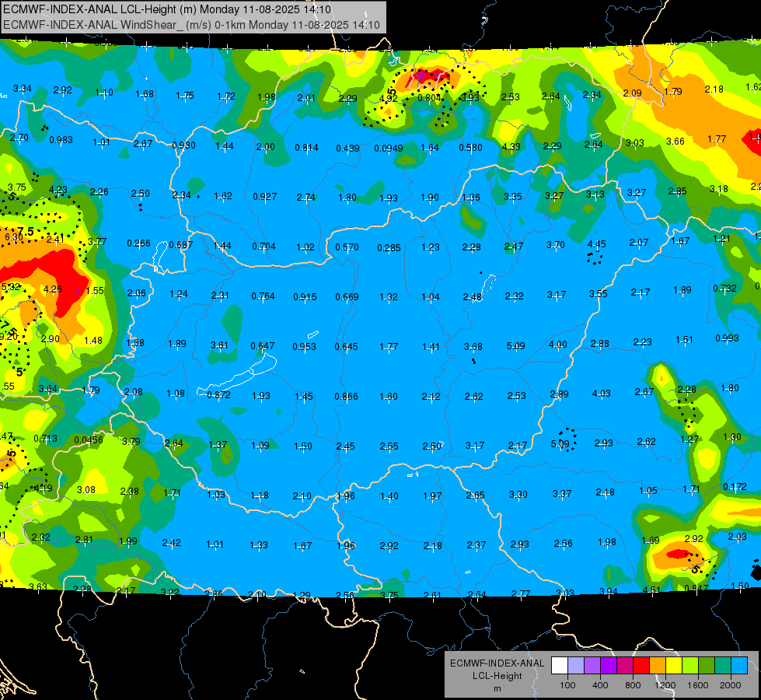Click the wind shear value 0.732
Screen dimensions: 761x700
[725, 288]
